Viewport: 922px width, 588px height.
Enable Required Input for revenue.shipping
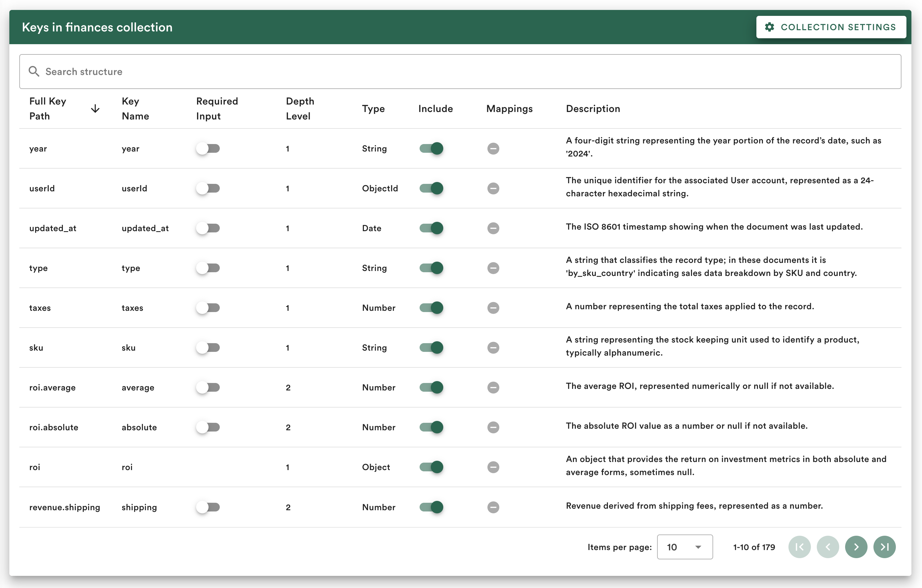208,507
